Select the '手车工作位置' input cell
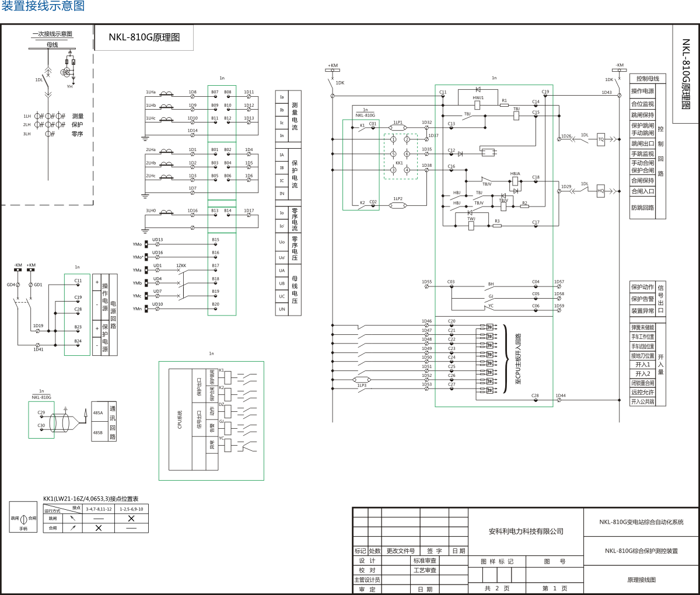This screenshot has height=595, width=700. tap(643, 337)
